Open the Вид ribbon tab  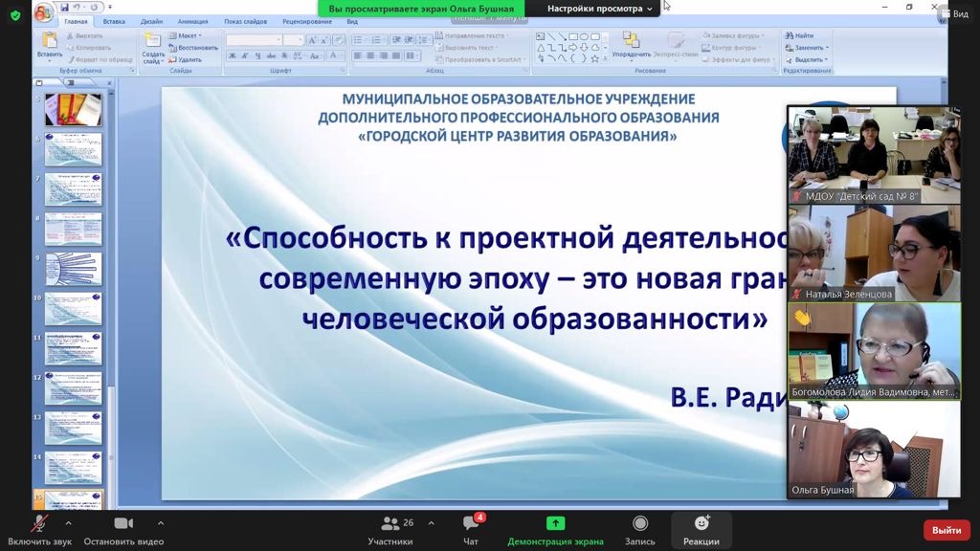352,21
